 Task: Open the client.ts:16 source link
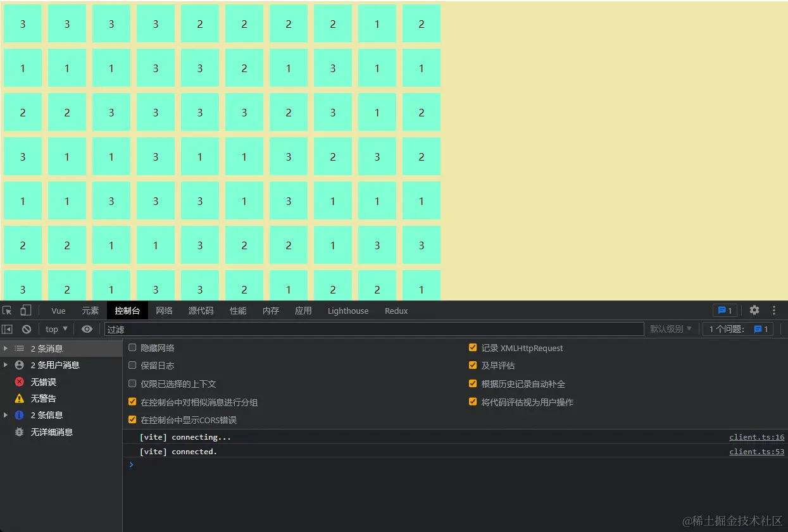click(x=757, y=436)
